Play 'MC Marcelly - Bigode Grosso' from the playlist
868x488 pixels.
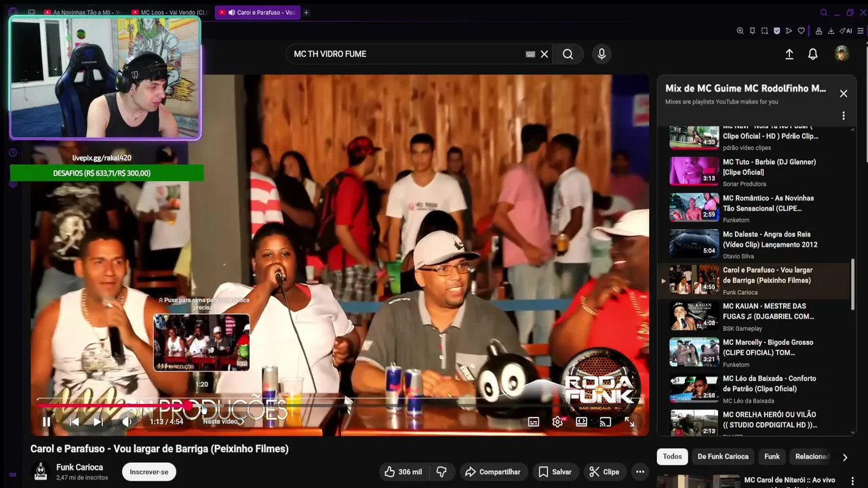[x=753, y=352]
